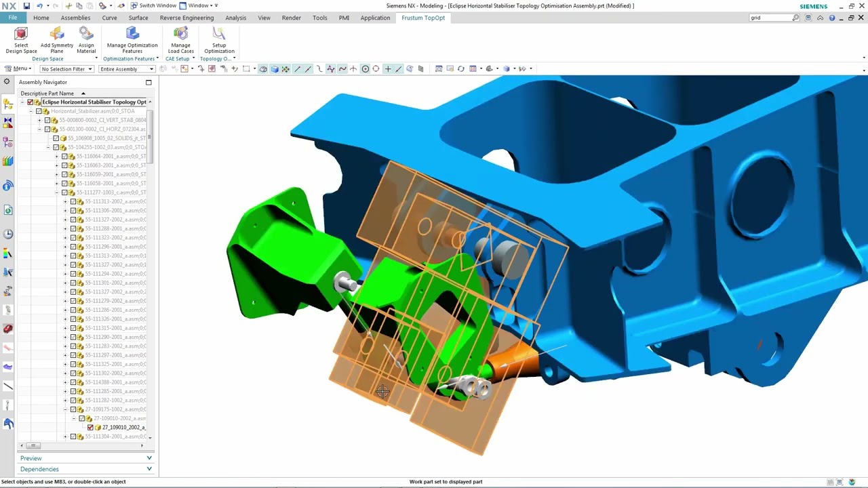Open the Menu dropdown button

click(18, 68)
